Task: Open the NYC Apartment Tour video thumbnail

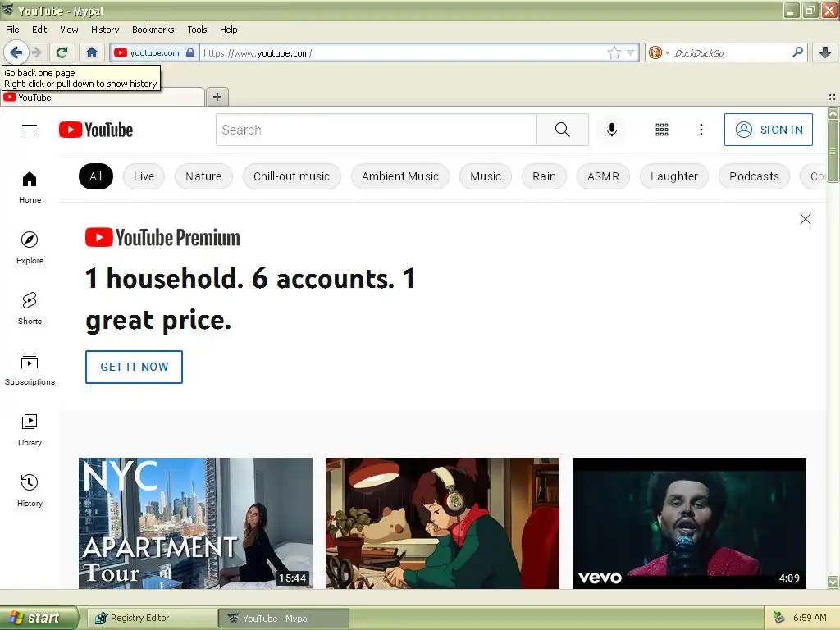Action: (x=195, y=523)
